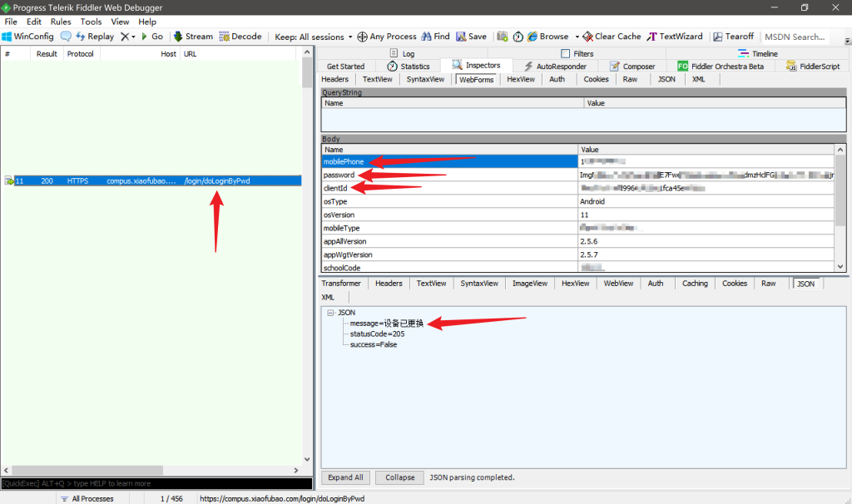The image size is (852, 504).
Task: Click the Remove X icon in toolbar
Action: click(x=125, y=37)
